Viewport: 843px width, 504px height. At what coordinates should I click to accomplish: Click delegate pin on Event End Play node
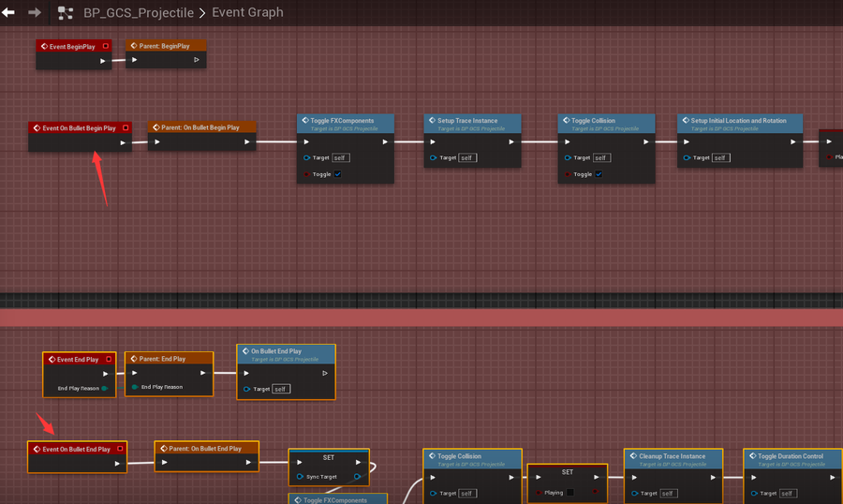(x=109, y=359)
